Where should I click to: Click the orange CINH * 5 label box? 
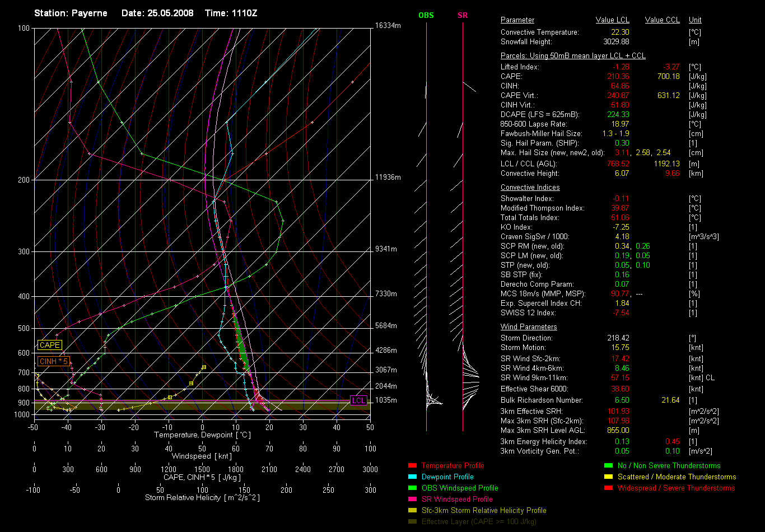click(53, 361)
